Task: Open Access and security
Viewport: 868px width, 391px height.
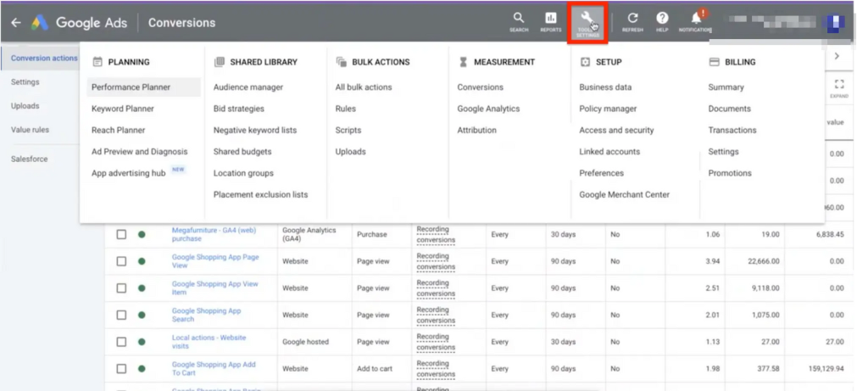Action: coord(616,130)
